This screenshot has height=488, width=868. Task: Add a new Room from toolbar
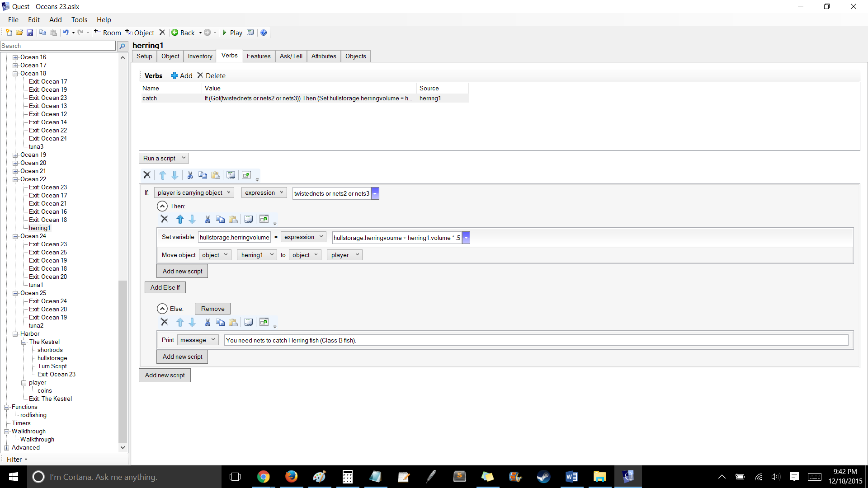pyautogui.click(x=108, y=33)
